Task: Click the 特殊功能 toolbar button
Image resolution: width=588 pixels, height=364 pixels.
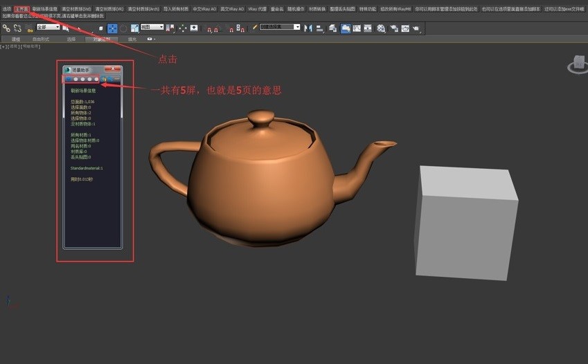Action: [368, 8]
